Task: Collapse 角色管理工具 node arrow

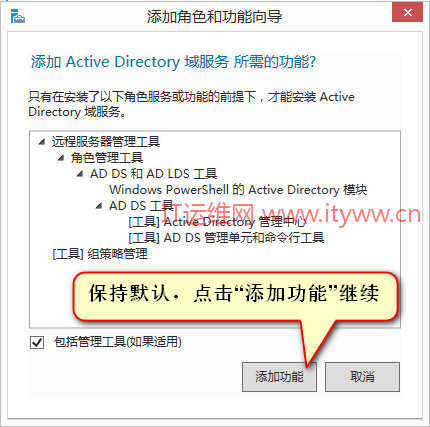Action: click(61, 158)
